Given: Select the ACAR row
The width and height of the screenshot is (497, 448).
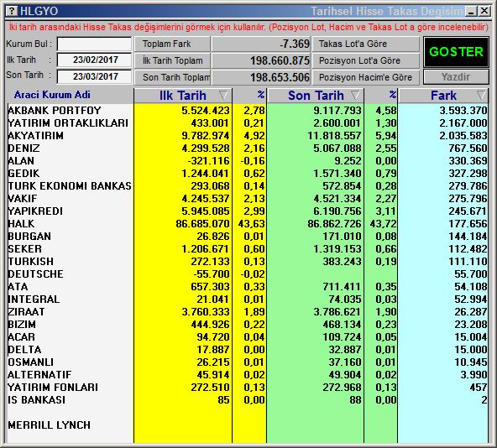Looking at the screenshot, I should click(x=248, y=336).
